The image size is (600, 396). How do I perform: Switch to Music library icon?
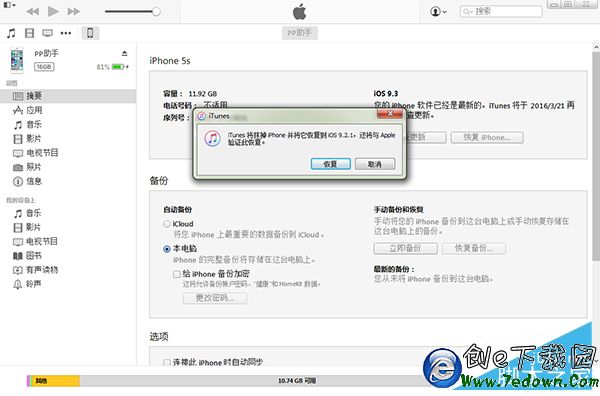coord(11,33)
